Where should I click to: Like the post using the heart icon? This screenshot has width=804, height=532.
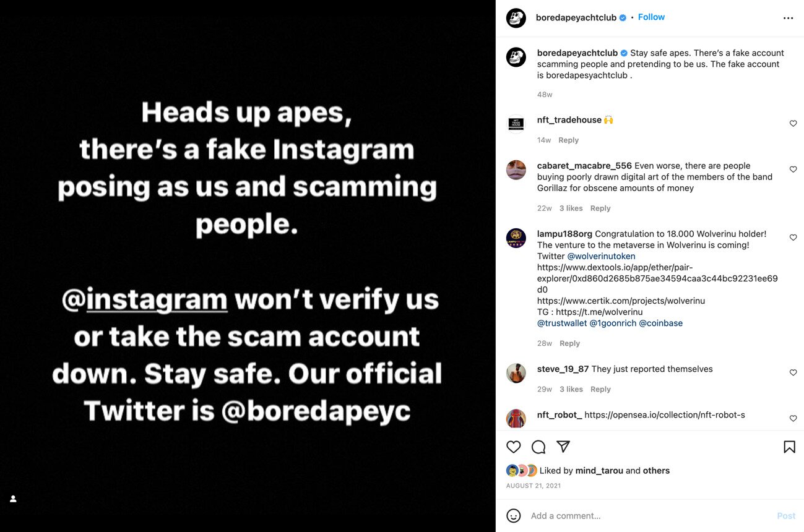click(x=514, y=447)
